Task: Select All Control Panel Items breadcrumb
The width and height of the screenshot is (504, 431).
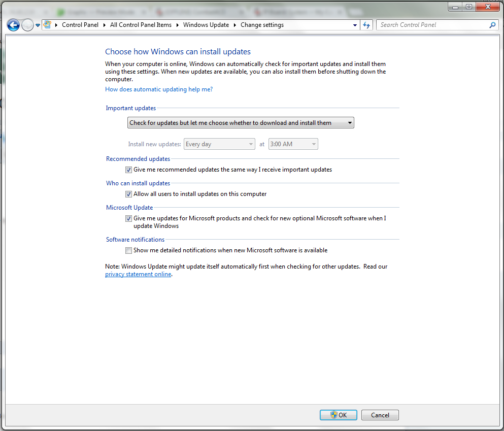Action: click(141, 25)
